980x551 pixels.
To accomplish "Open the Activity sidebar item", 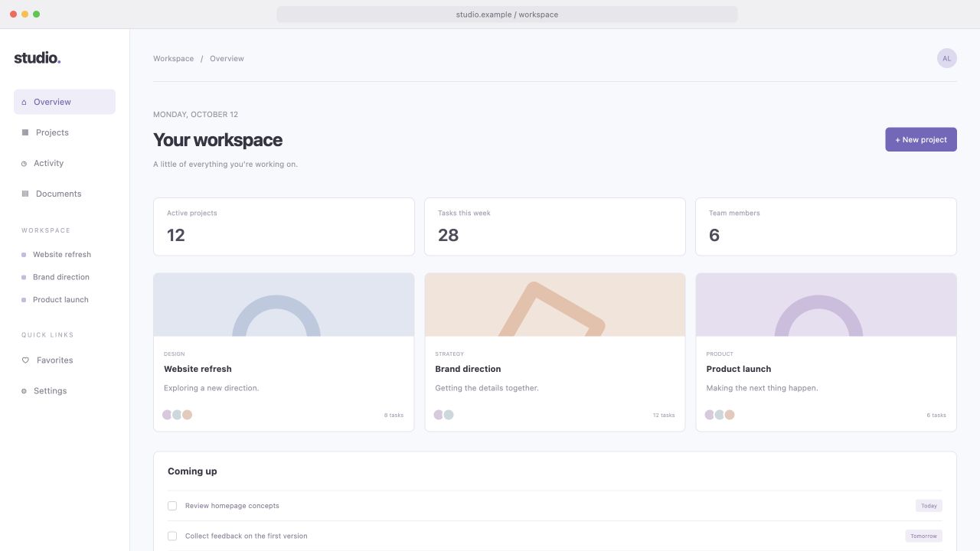I will point(64,163).
